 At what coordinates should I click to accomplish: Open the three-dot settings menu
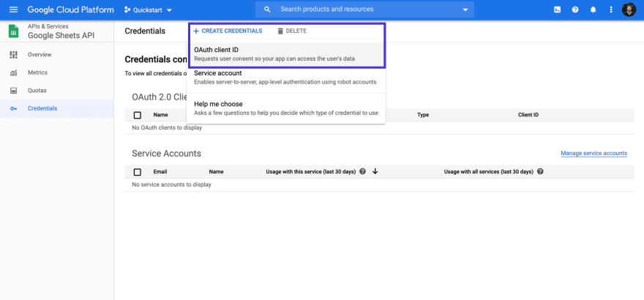point(611,10)
